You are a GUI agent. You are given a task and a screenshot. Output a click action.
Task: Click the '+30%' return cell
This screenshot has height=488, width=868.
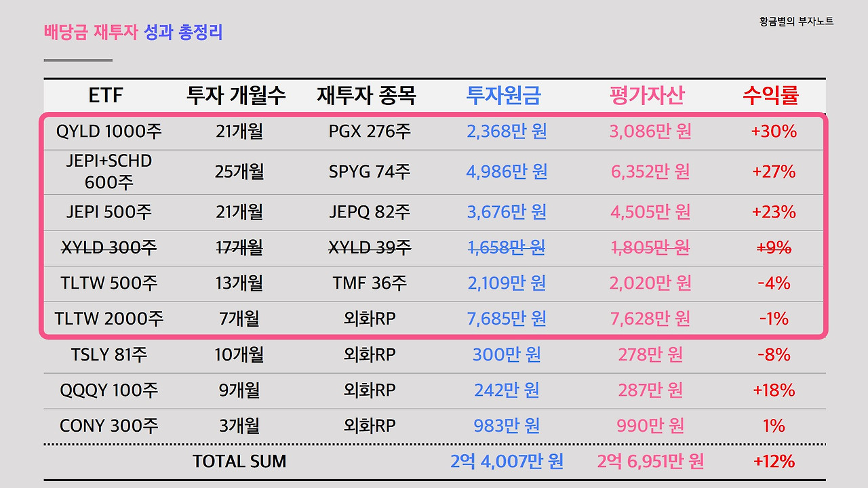774,131
